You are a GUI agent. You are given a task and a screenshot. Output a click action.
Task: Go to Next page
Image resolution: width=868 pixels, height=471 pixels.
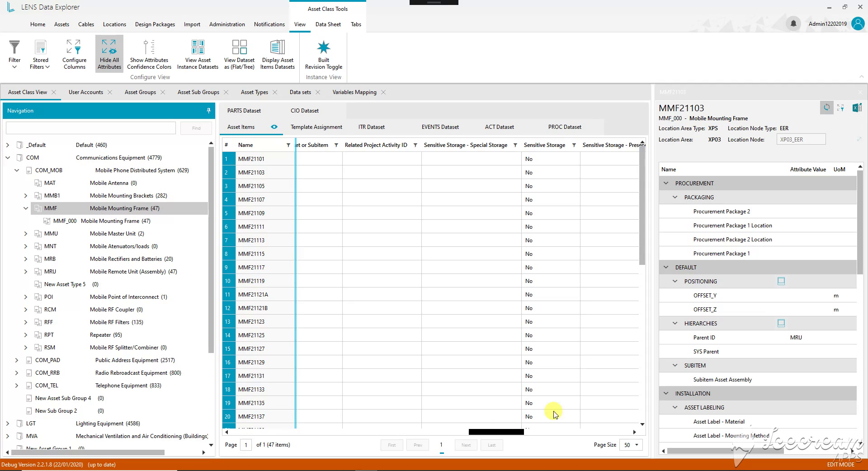click(466, 445)
